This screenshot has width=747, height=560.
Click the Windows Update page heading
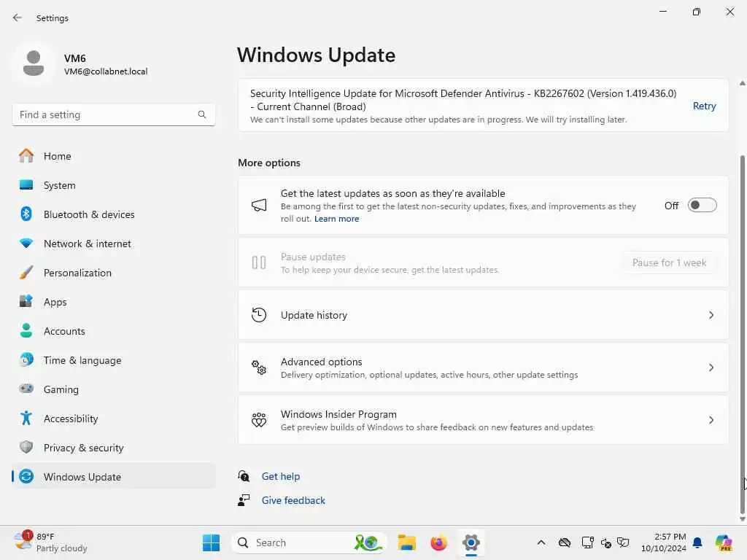tap(316, 55)
